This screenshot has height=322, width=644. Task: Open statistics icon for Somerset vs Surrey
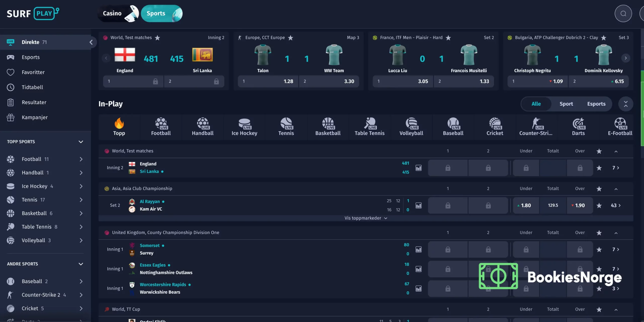[419, 250]
